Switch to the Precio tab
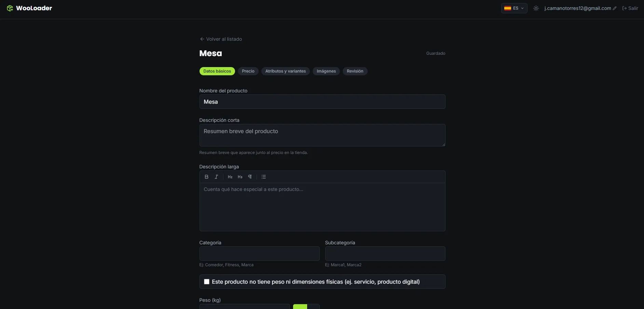 click(248, 71)
